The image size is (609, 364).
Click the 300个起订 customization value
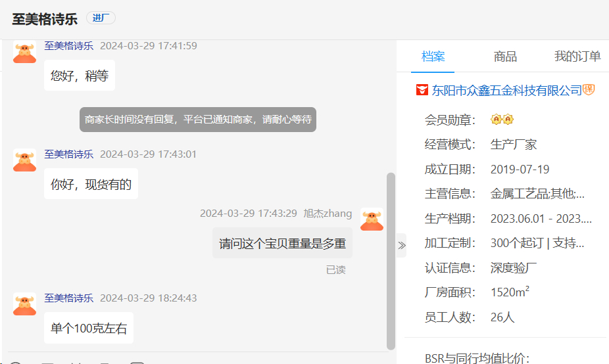tap(537, 243)
